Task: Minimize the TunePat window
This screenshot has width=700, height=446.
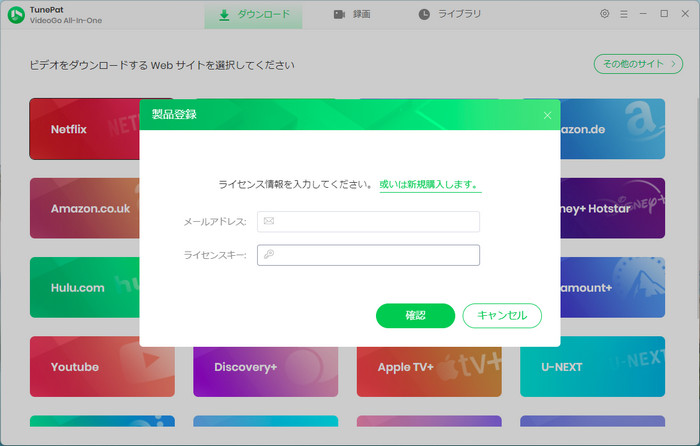Action: pos(643,14)
